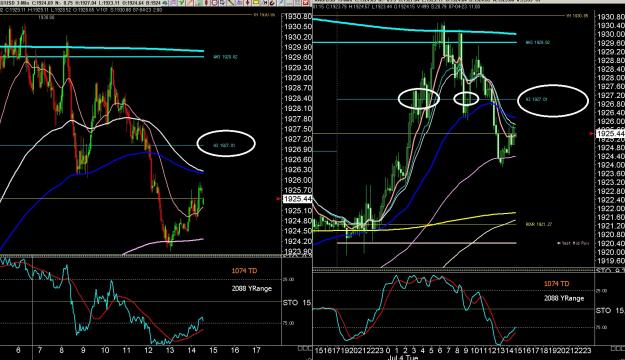Click the Jul 4 Tue date label
The image size is (625, 360).
(403, 358)
